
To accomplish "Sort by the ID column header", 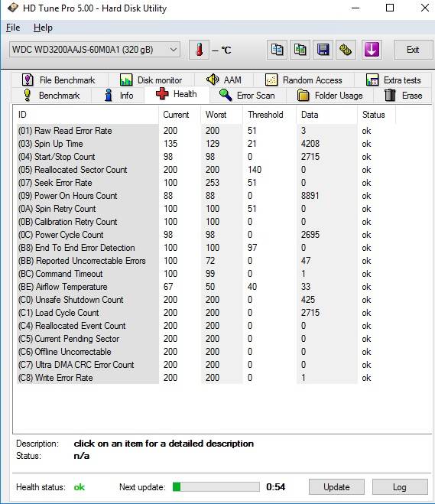I will pyautogui.click(x=86, y=115).
